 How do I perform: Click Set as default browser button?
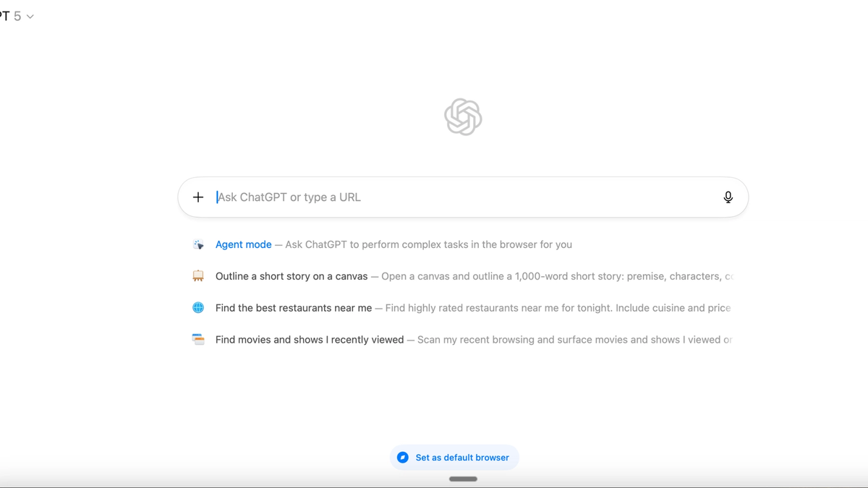pos(454,458)
